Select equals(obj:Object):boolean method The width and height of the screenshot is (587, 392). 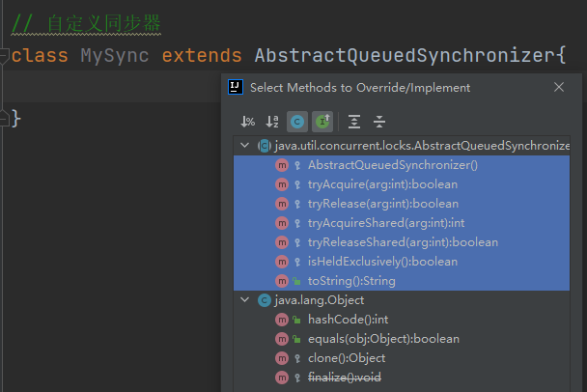(402, 339)
